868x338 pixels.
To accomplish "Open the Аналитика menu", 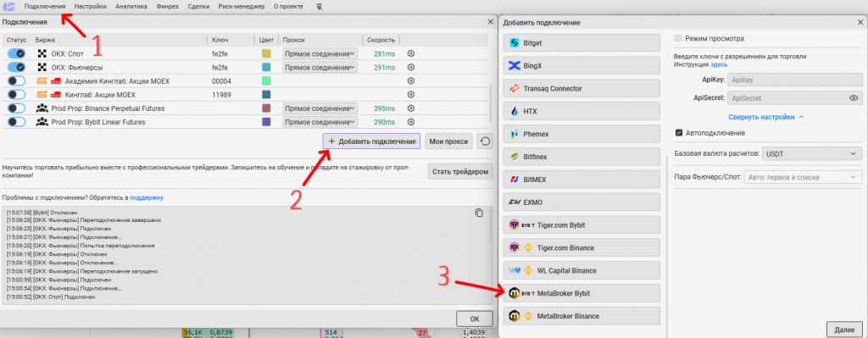I will click(x=131, y=7).
